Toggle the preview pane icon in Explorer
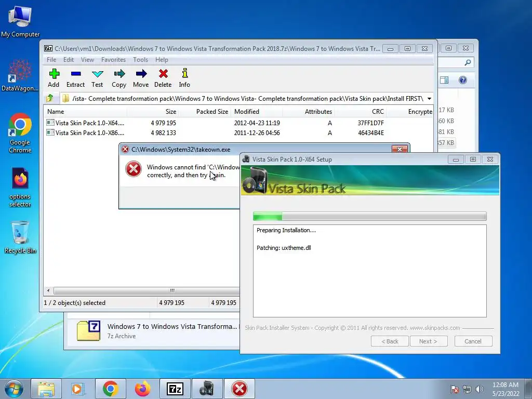Screen dimensions: 532x399 (x=444, y=80)
